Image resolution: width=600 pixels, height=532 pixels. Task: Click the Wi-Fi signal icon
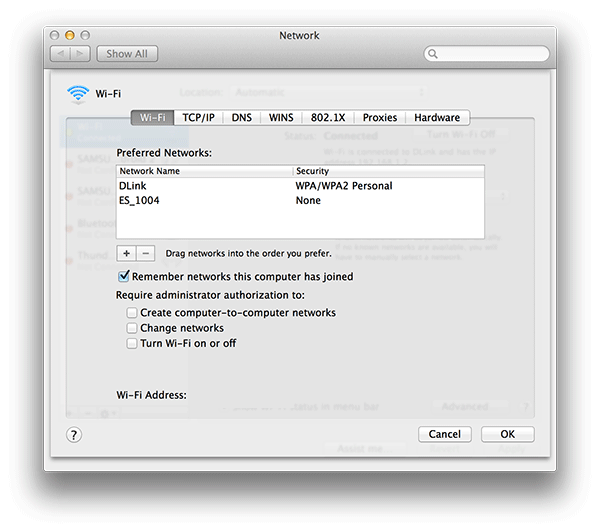point(78,95)
